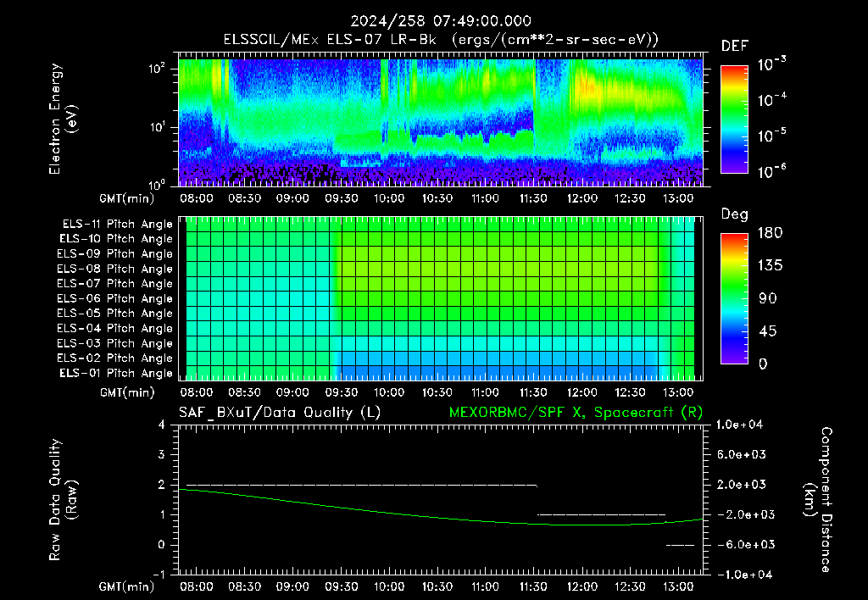The width and height of the screenshot is (868, 600).
Task: Click the 13:00 tick label under the spectrogram
Action: (x=678, y=198)
